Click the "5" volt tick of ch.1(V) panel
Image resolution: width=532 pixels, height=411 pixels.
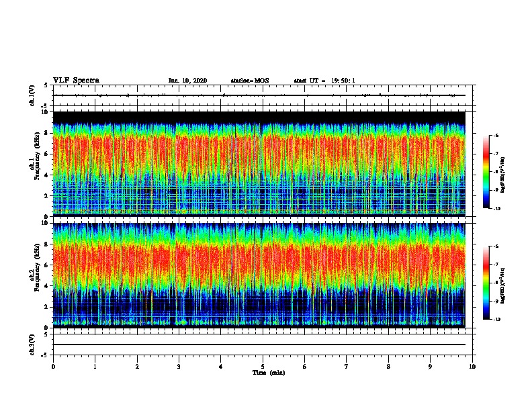[46, 85]
